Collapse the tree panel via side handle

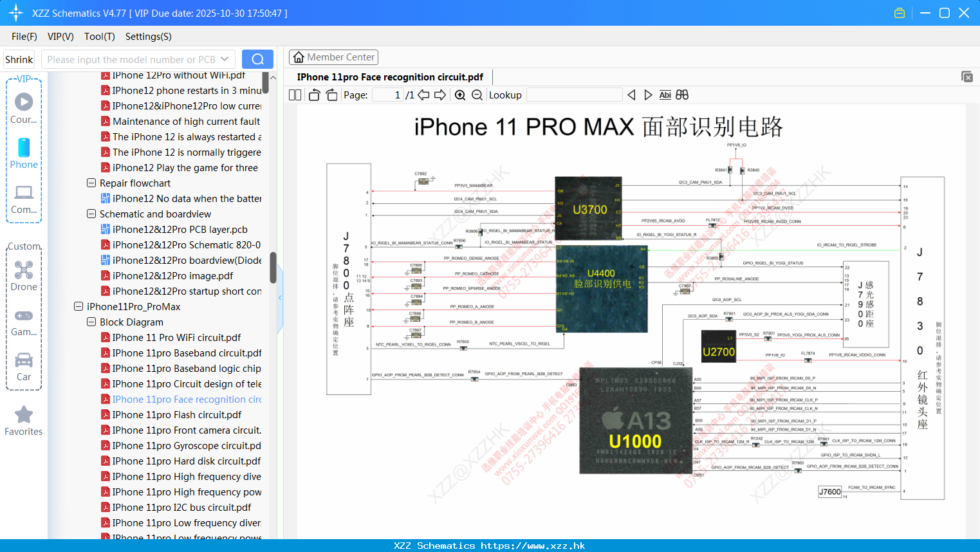280,297
